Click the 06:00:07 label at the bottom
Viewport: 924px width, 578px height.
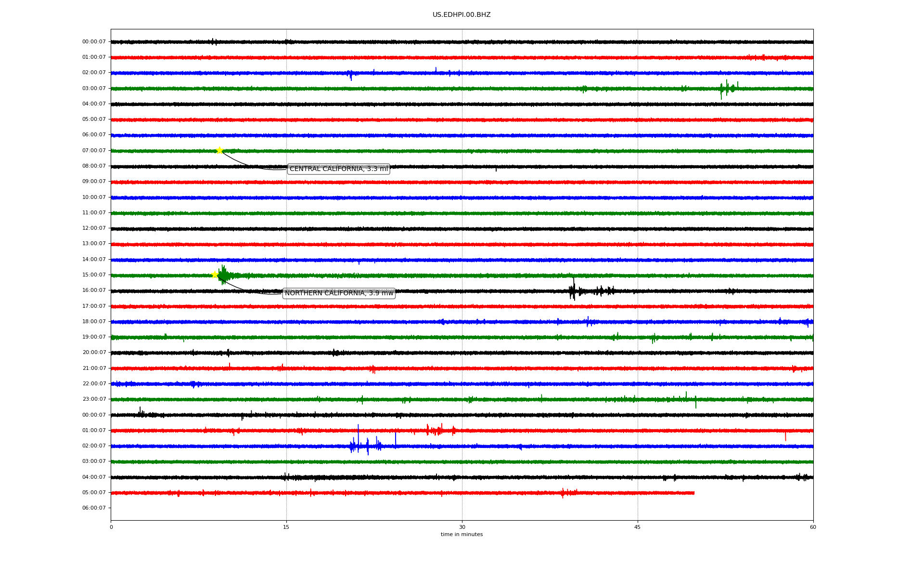[94, 508]
